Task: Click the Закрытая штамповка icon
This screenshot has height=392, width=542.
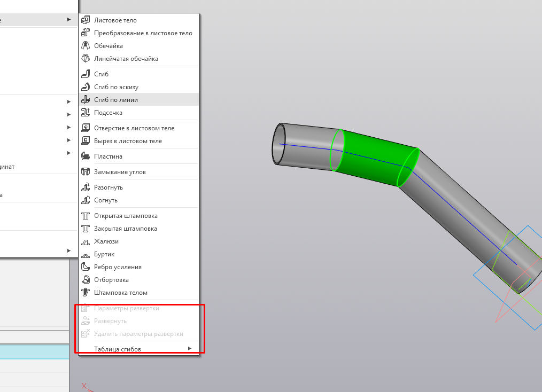Action: 86,228
